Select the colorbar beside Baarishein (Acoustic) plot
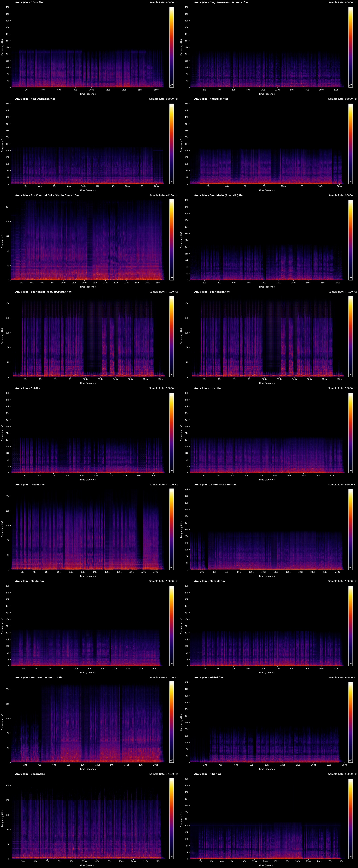Screen dimensions: 358x868 (351, 240)
